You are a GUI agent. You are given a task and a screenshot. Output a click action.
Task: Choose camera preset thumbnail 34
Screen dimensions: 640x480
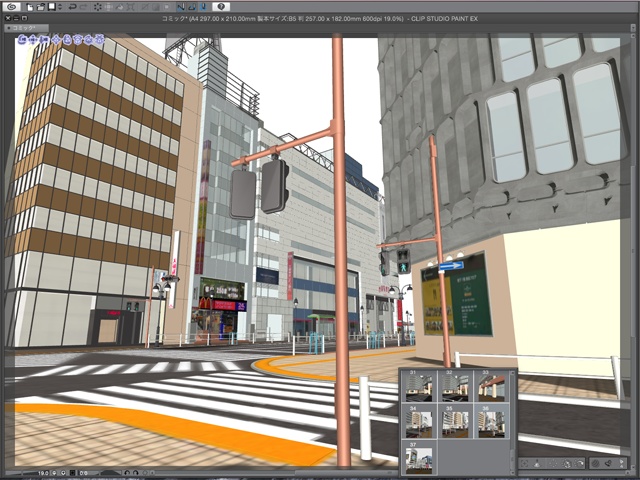pyautogui.click(x=418, y=422)
